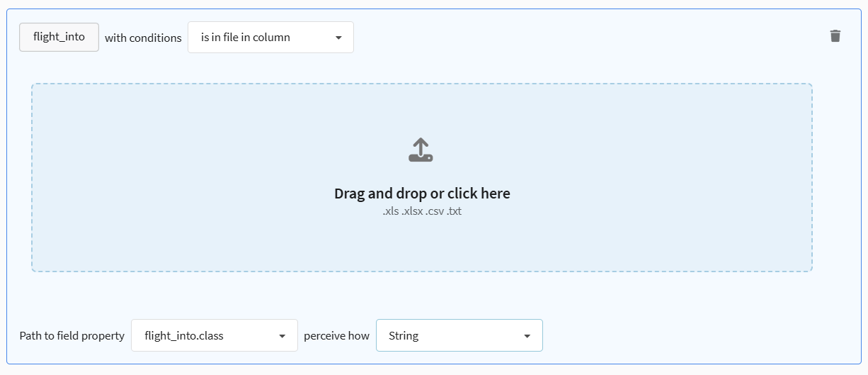The height and width of the screenshot is (375, 868).
Task: Expand the condition type dropdown arrow
Action: [338, 38]
